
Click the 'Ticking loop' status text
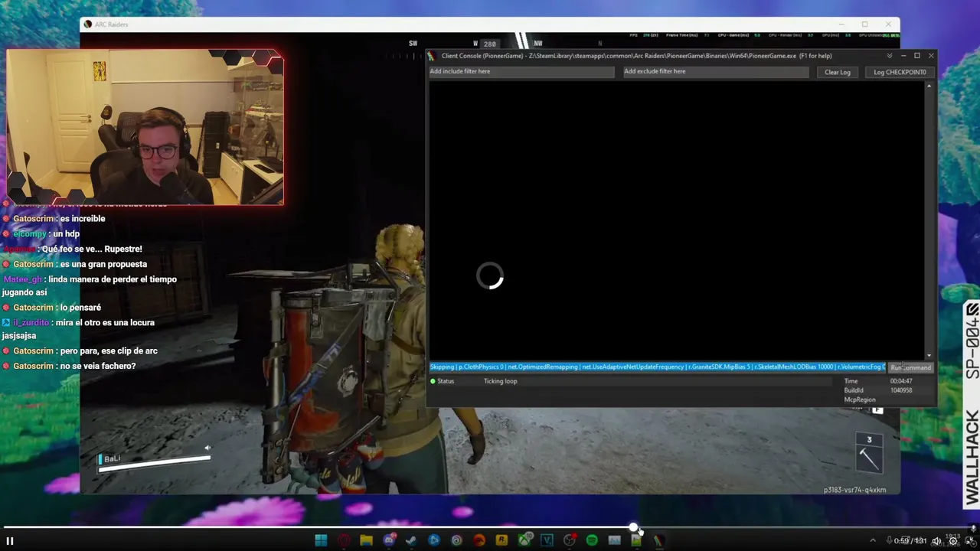point(500,381)
